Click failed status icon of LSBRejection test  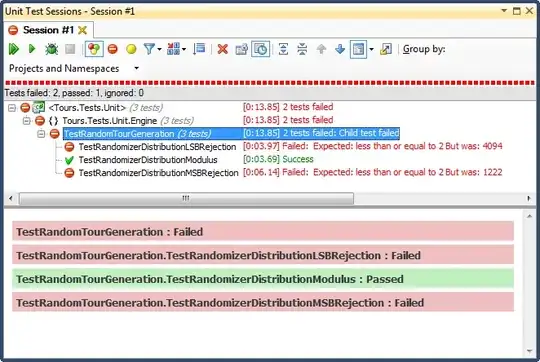pyautogui.click(x=69, y=147)
